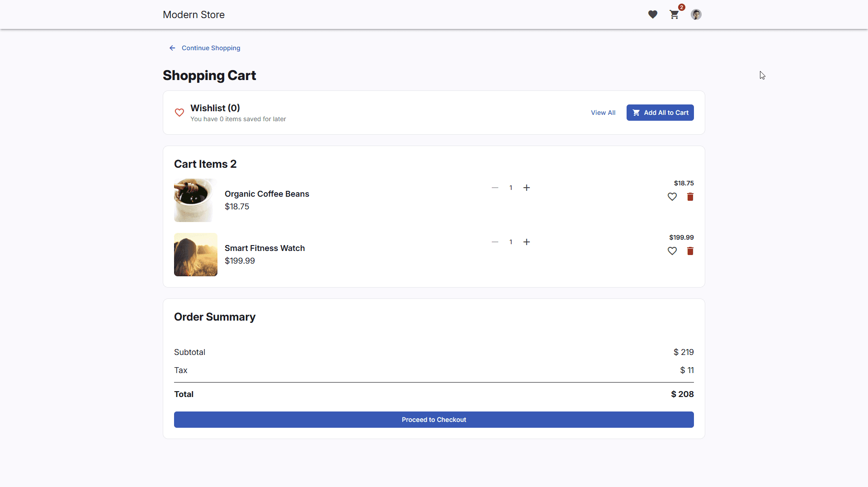The width and height of the screenshot is (868, 487).
Task: Increase quantity of Organic Coffee Beans
Action: click(527, 188)
